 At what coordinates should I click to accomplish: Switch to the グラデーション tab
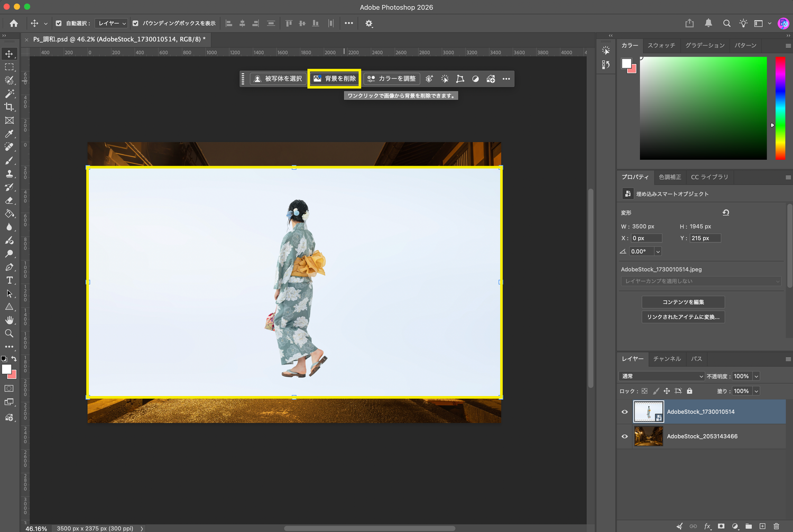pos(705,45)
